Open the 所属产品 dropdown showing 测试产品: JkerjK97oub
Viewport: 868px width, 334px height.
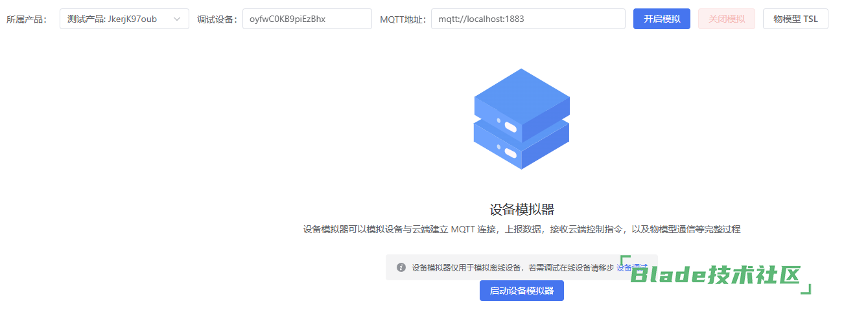(x=117, y=19)
